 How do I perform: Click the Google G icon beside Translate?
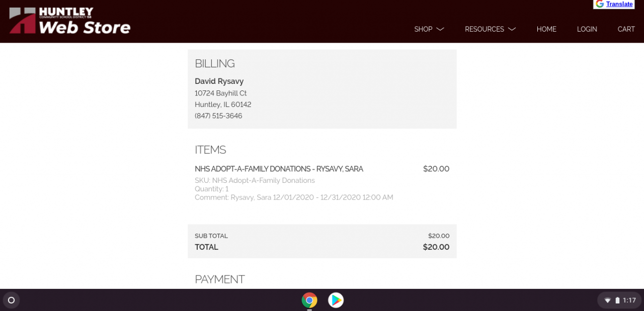(x=600, y=4)
